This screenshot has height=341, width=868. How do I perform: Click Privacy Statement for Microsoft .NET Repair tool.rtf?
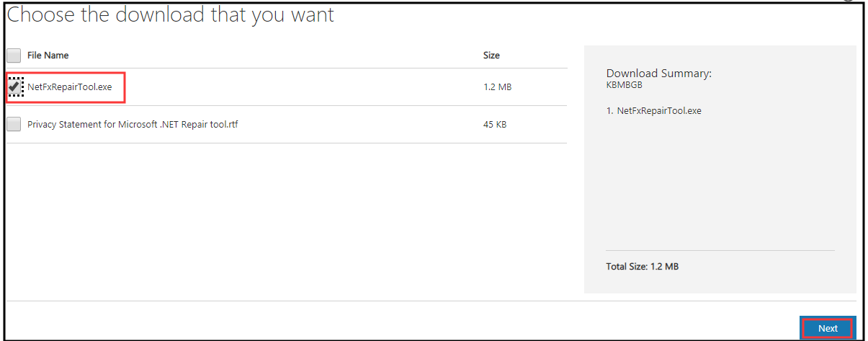(x=133, y=125)
